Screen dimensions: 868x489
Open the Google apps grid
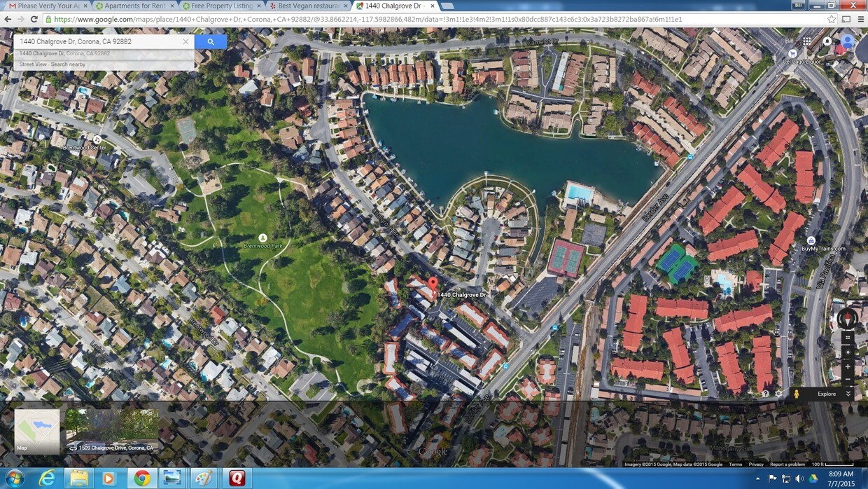[806, 41]
